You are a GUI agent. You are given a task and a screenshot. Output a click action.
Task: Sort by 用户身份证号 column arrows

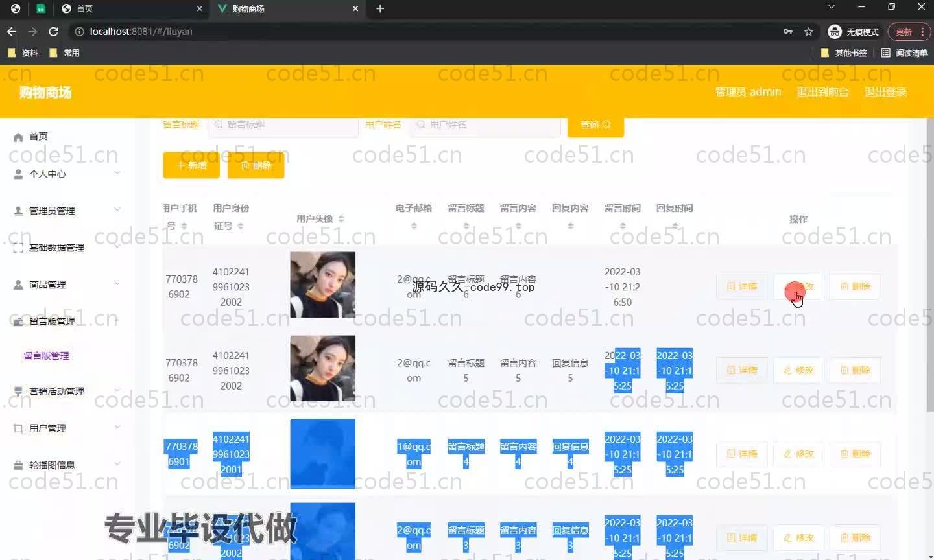pyautogui.click(x=240, y=226)
